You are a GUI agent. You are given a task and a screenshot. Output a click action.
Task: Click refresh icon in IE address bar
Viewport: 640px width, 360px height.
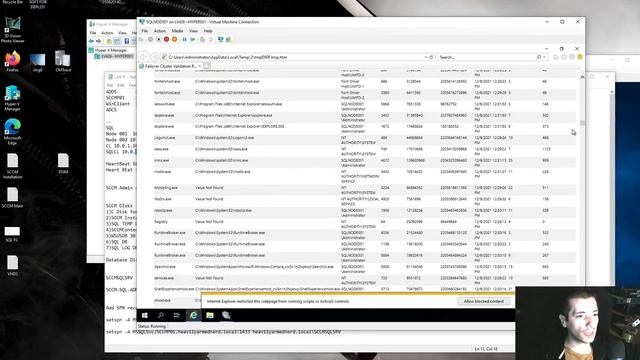[x=431, y=57]
